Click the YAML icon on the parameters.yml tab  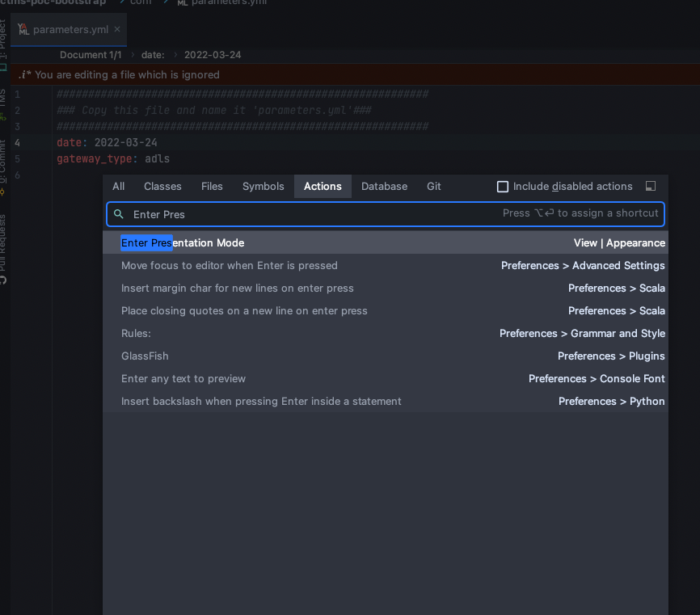(23, 28)
